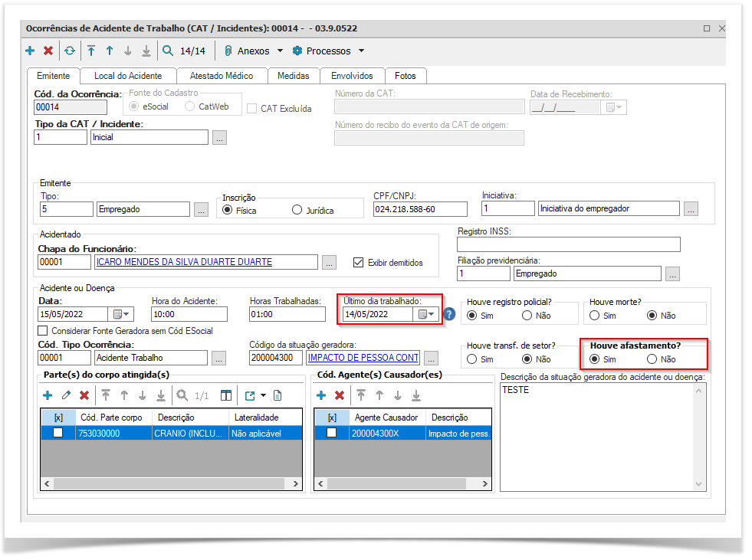
Task: Move to last row in body parts grid
Action: (161, 395)
